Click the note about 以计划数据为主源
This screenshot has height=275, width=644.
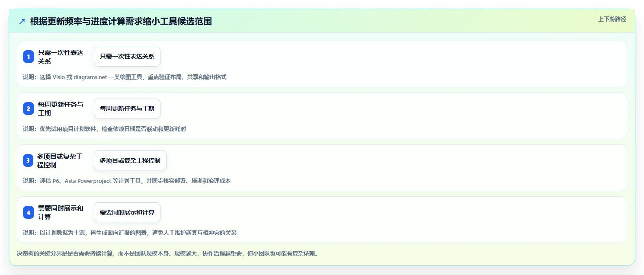click(x=130, y=233)
